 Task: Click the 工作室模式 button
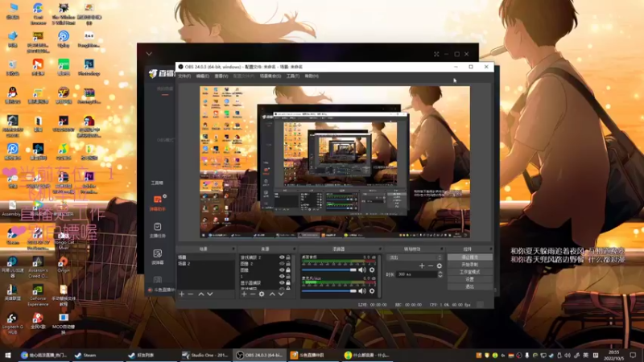click(x=470, y=272)
